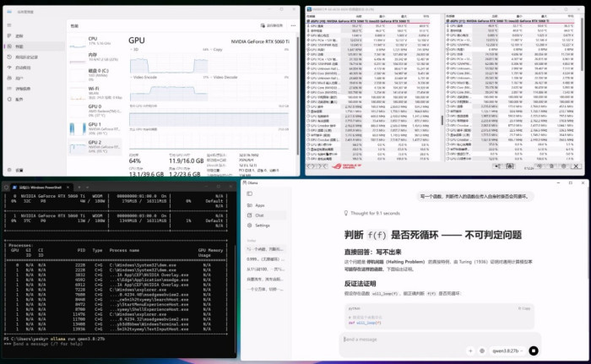Open the Video Decode graph dropdown
Viewport: 591px width, 364px height.
tap(223, 78)
